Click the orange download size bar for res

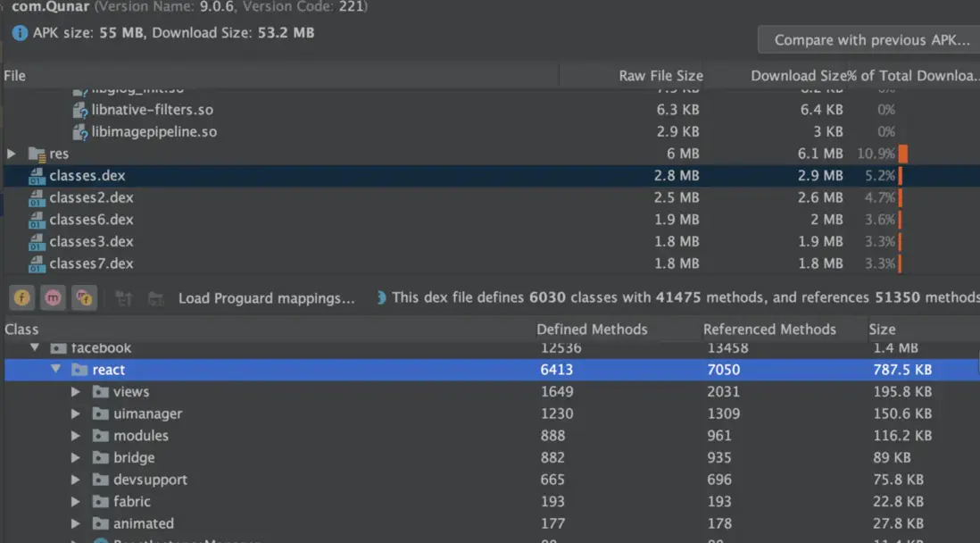coord(903,154)
